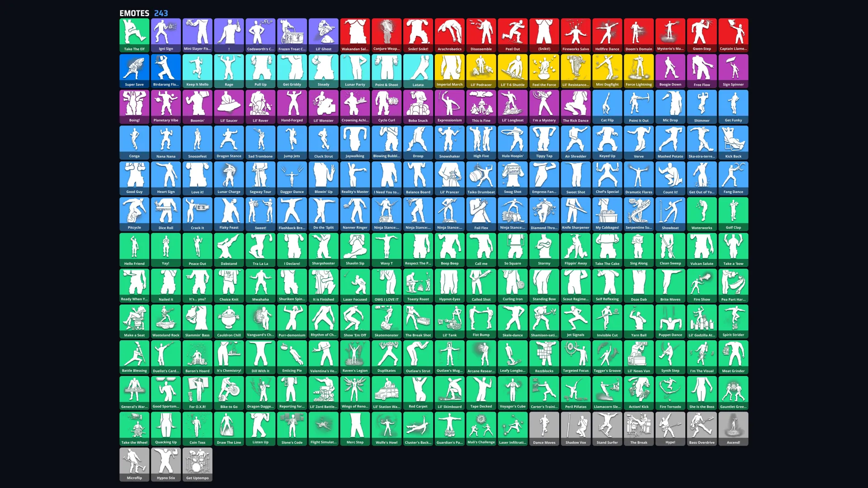Choose the Get Griddy emote
The height and width of the screenshot is (488, 868).
[x=292, y=71]
